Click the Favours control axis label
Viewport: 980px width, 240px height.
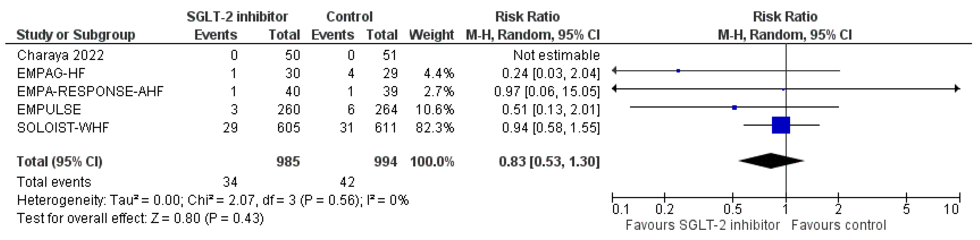tap(839, 225)
